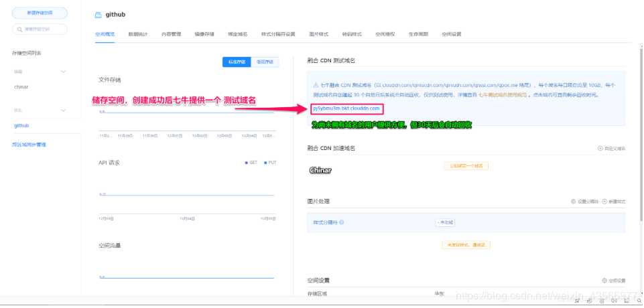The width and height of the screenshot is (644, 308).
Task: Switch to the 数据统计 tab
Action: [x=138, y=34]
